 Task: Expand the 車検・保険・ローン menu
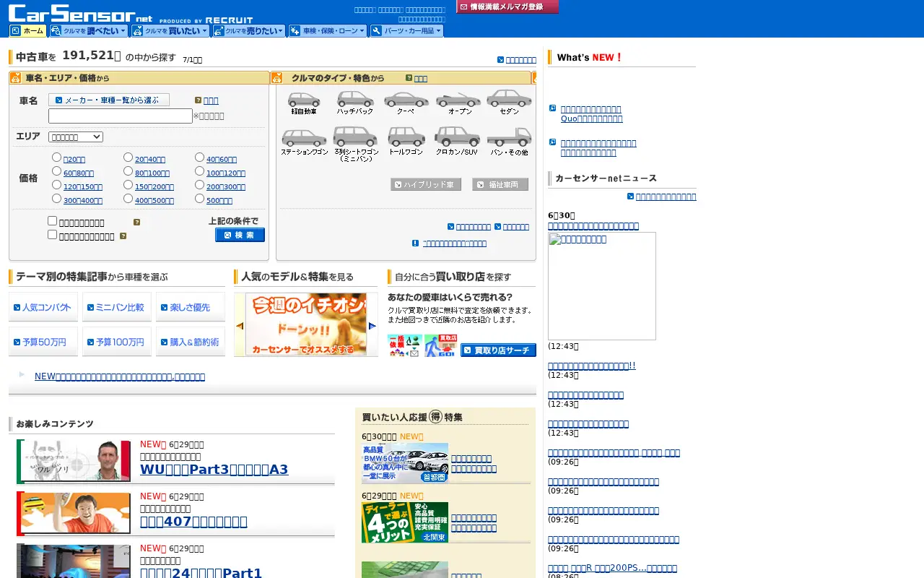click(x=327, y=31)
